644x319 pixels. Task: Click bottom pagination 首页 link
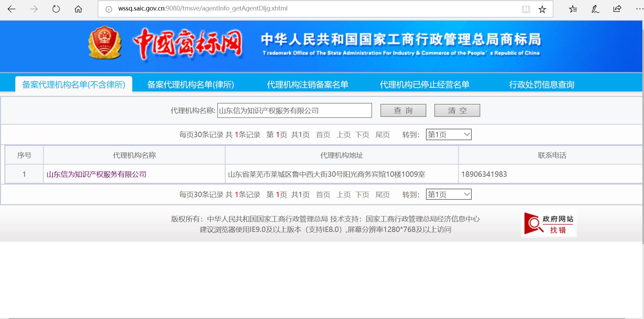[323, 195]
